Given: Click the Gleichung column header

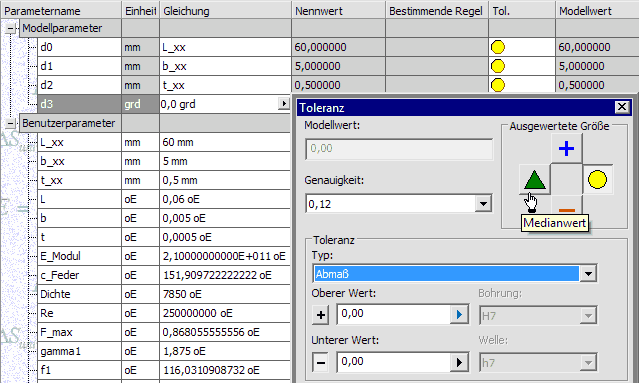Looking at the screenshot, I should (x=225, y=10).
